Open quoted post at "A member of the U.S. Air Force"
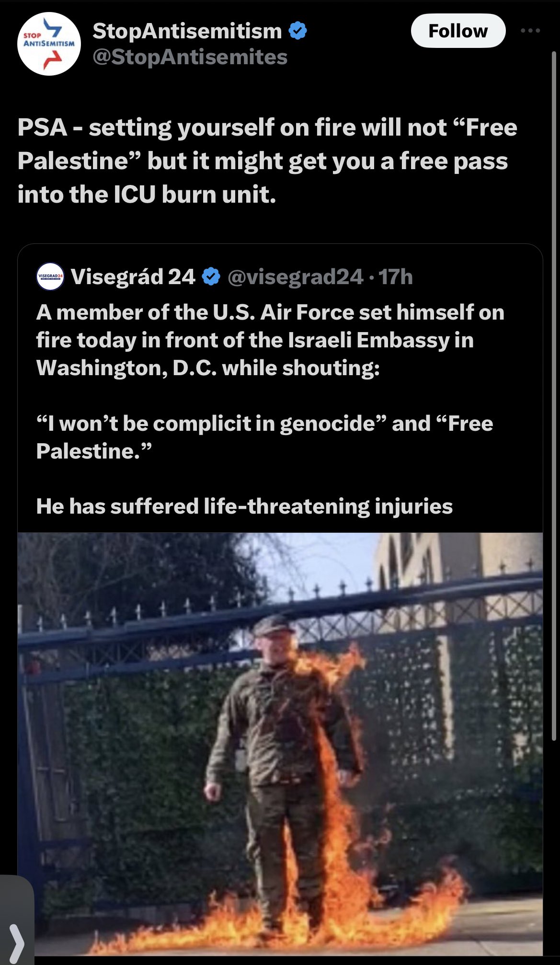 point(271,340)
